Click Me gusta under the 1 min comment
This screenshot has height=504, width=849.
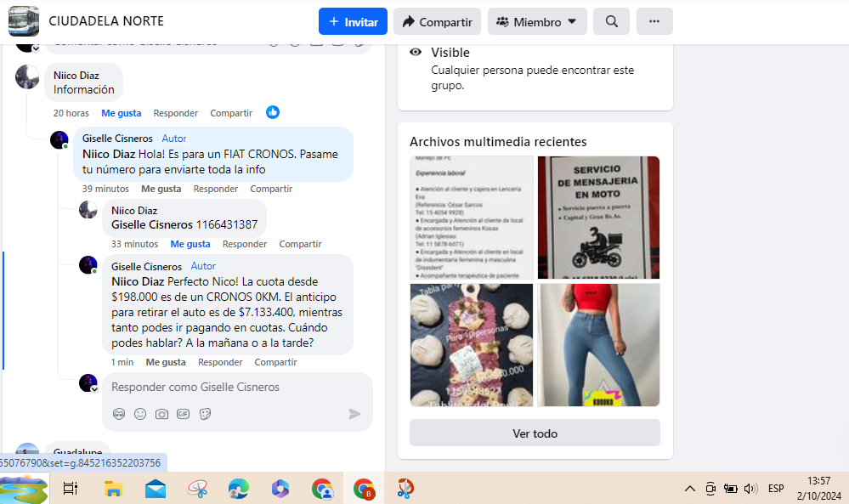(x=166, y=362)
